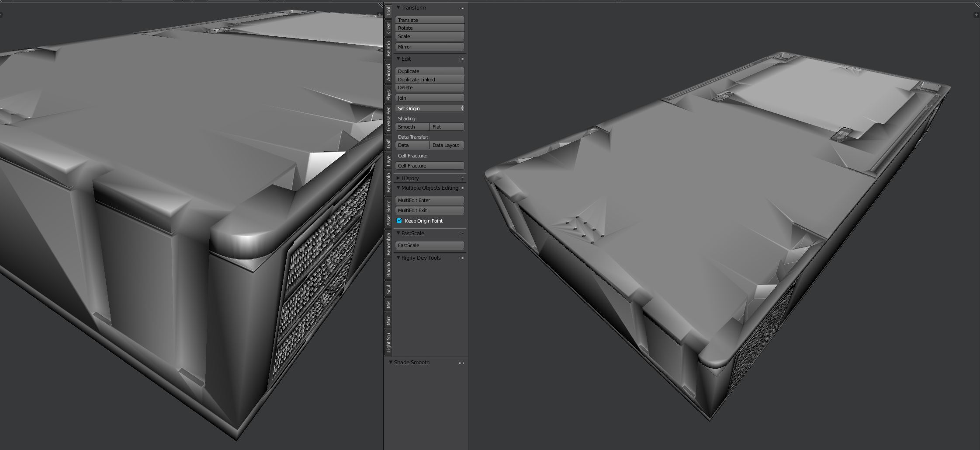The image size is (980, 450).
Task: Click the Transform panel drag grip icon
Action: pos(461,8)
